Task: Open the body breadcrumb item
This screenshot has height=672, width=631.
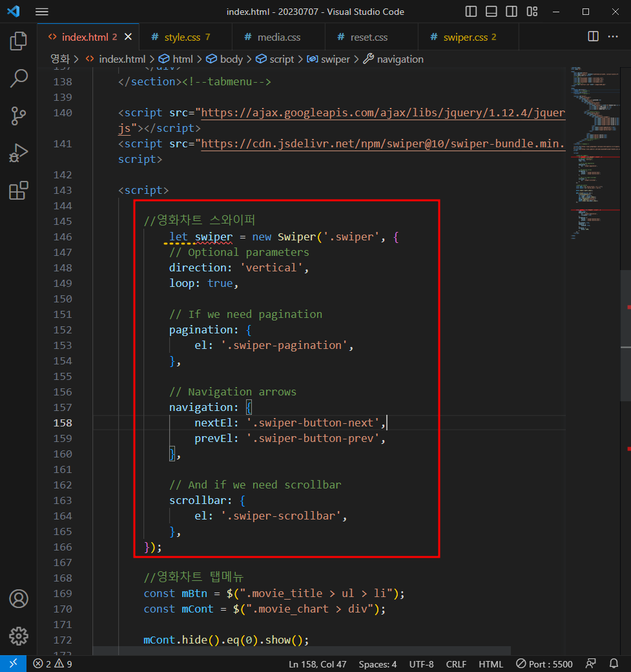Action: point(225,59)
